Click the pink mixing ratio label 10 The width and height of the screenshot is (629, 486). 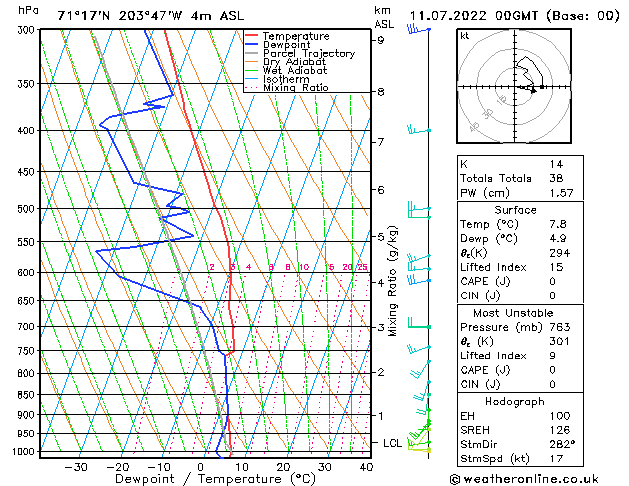[x=304, y=267]
